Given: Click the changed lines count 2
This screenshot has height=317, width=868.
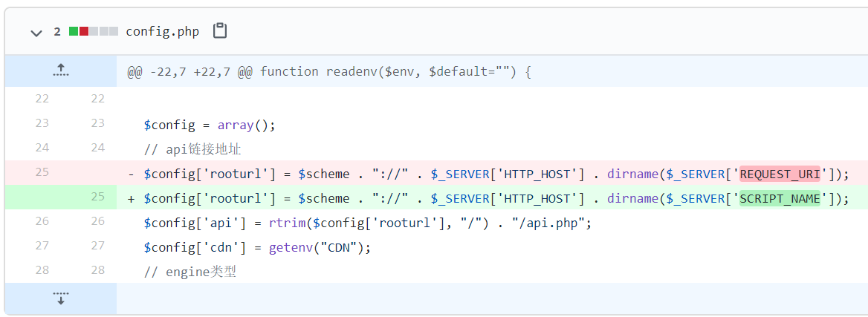Looking at the screenshot, I should click(57, 31).
